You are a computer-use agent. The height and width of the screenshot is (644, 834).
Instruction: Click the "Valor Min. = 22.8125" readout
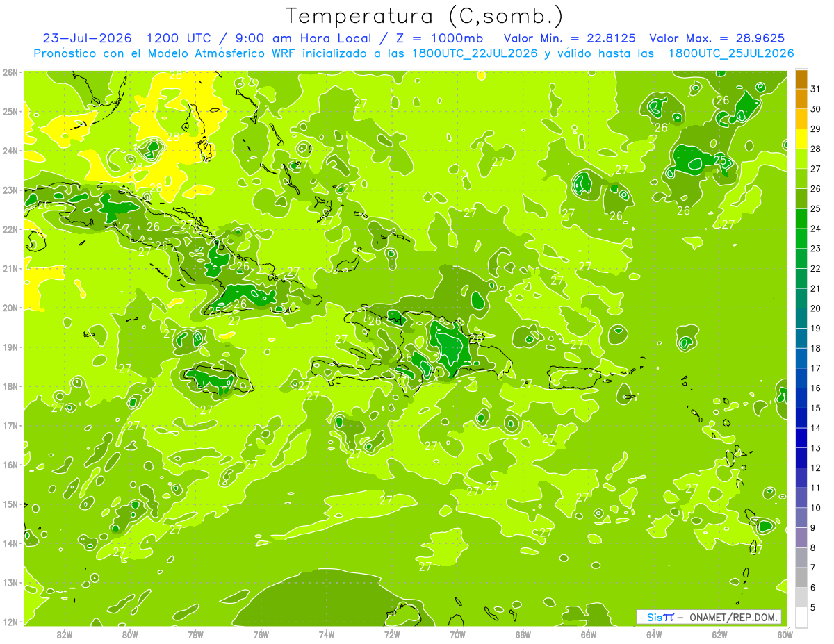pyautogui.click(x=570, y=38)
